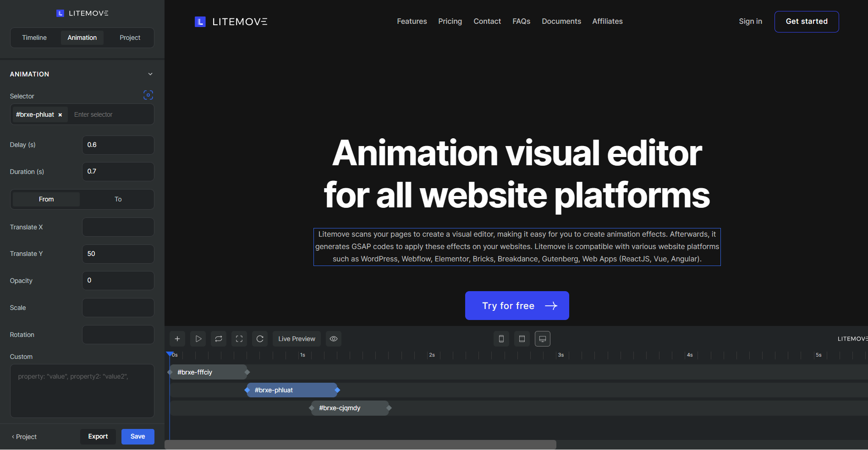Screen dimensions: 868x450
Task: Restart the animation playback
Action: [259, 339]
